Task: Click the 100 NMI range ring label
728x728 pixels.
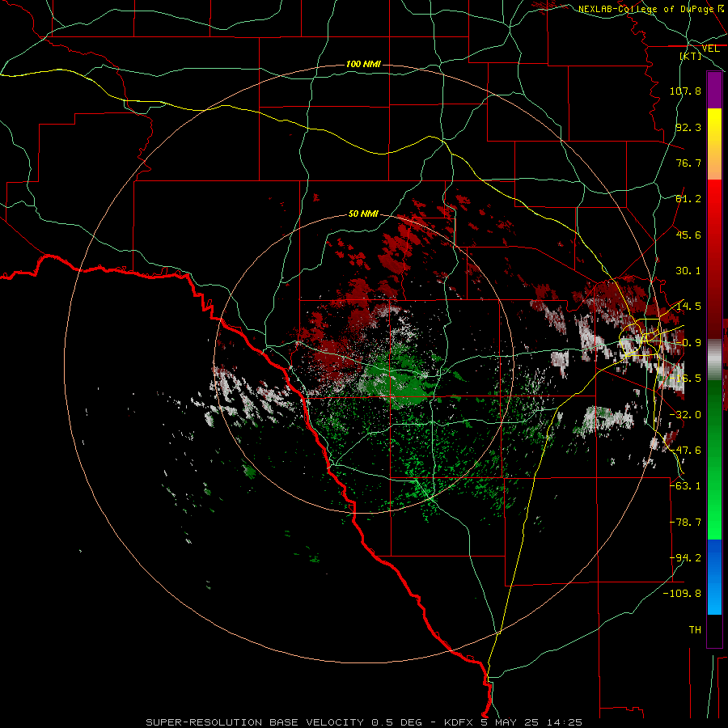Action: click(363, 64)
